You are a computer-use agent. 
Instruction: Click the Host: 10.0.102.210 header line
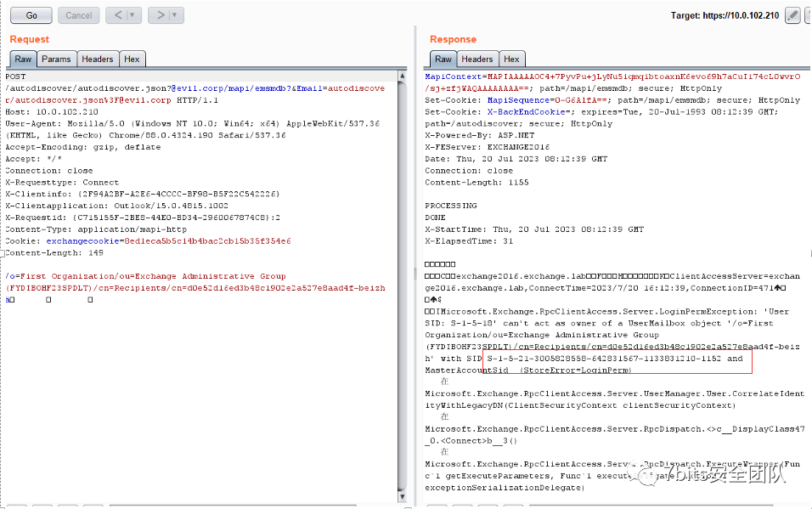[52, 112]
